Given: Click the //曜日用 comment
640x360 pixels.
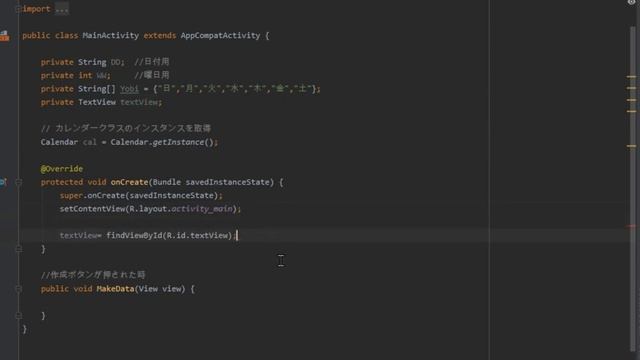Looking at the screenshot, I should tap(151, 75).
